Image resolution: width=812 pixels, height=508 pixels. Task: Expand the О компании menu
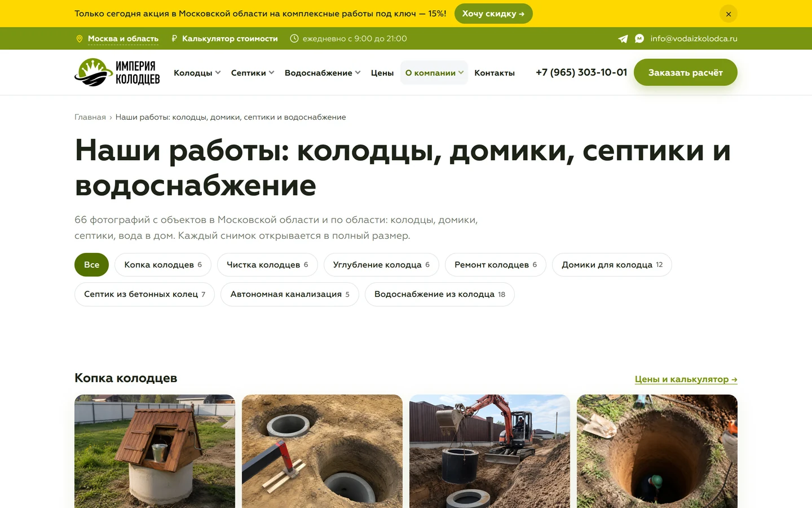pos(434,73)
